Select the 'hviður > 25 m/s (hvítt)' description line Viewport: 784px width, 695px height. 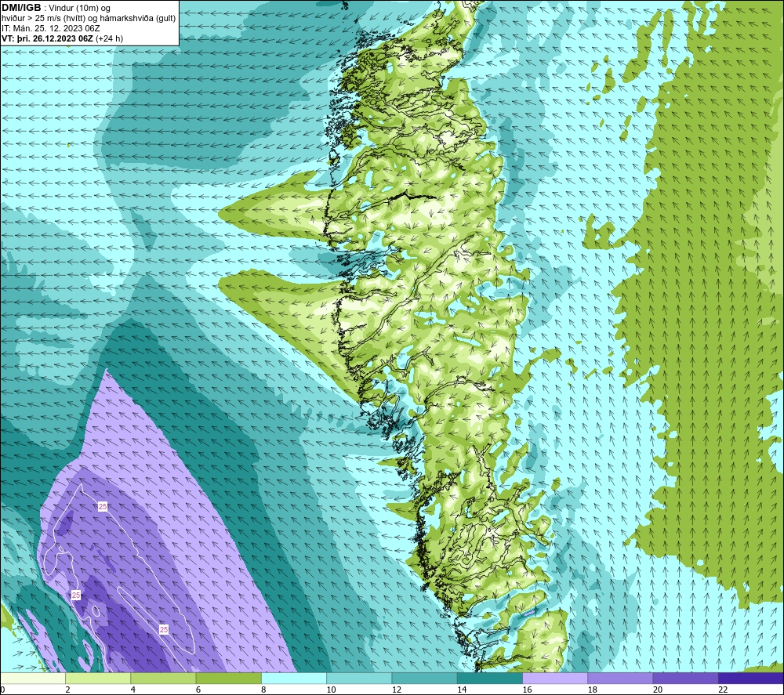coord(89,19)
